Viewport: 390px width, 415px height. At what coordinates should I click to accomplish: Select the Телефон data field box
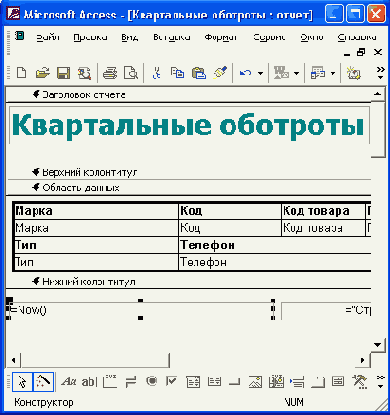click(x=275, y=262)
